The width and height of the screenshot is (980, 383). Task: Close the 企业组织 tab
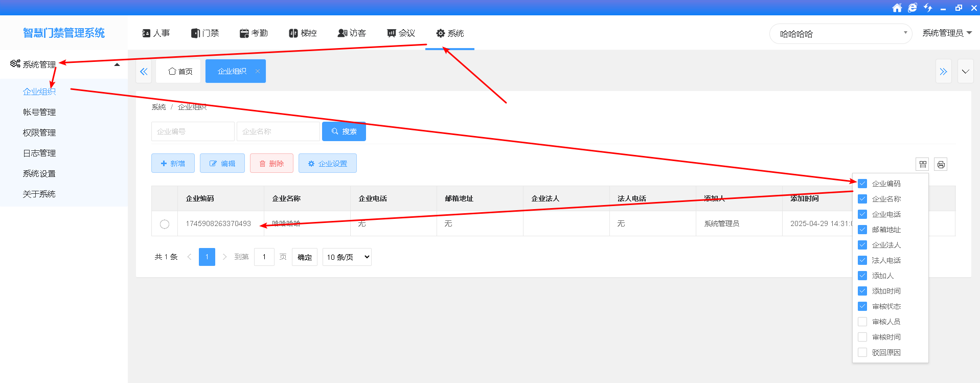pos(258,71)
